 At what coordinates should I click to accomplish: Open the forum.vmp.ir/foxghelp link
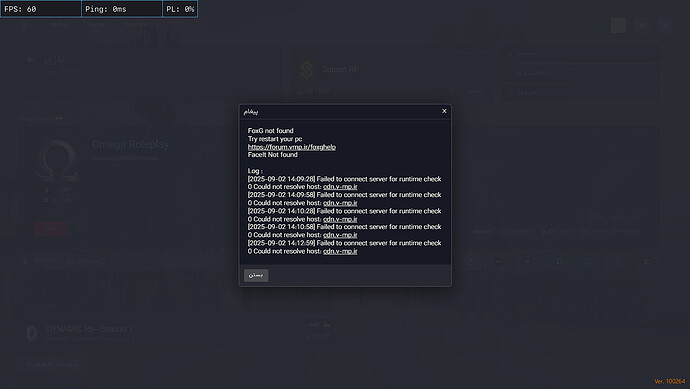pos(292,147)
